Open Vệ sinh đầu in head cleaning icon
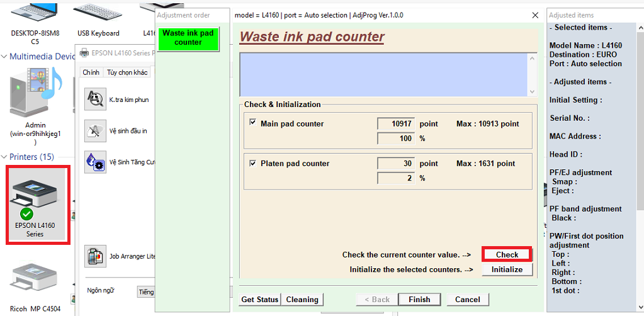 coord(95,131)
